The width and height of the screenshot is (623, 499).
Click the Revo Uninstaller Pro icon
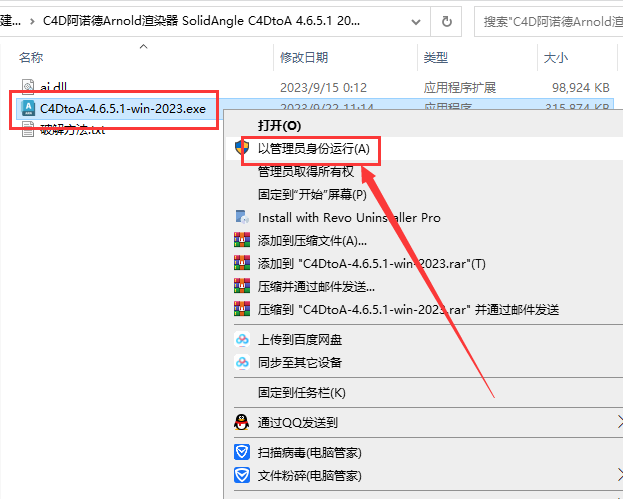pyautogui.click(x=242, y=217)
